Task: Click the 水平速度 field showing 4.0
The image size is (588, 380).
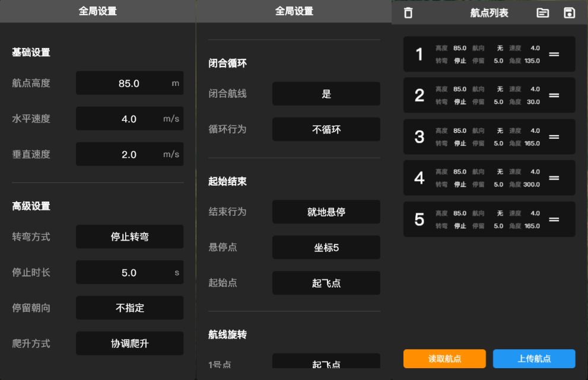Action: point(130,119)
